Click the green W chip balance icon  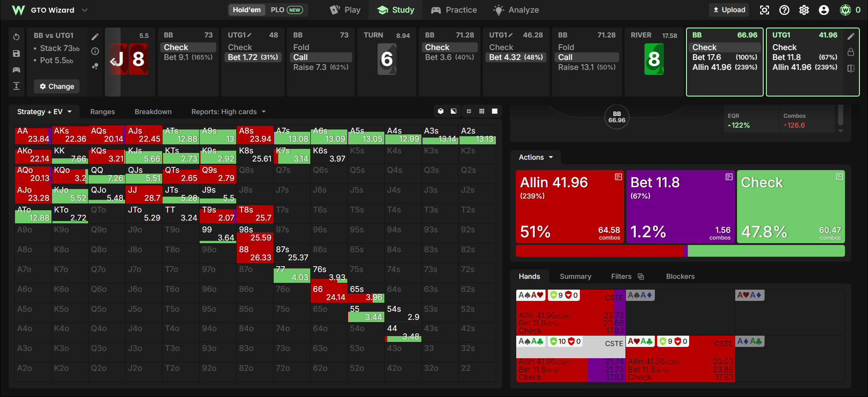pyautogui.click(x=845, y=10)
